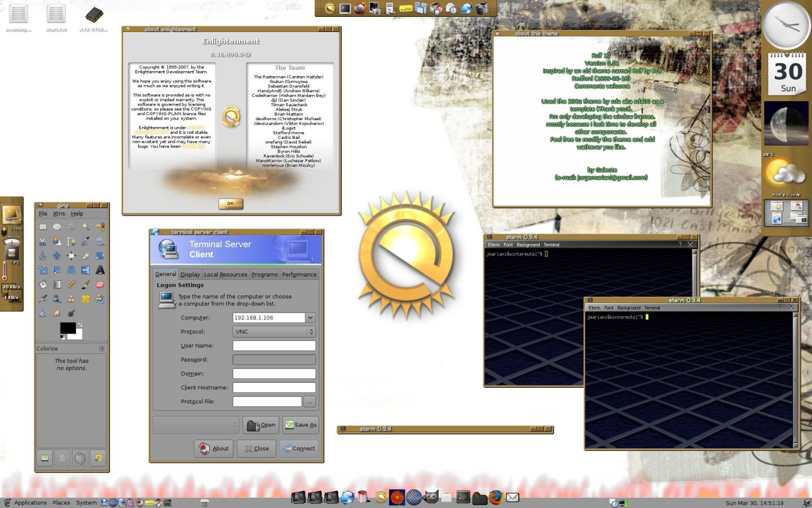Open the camera icon in top shelf

coord(482,8)
